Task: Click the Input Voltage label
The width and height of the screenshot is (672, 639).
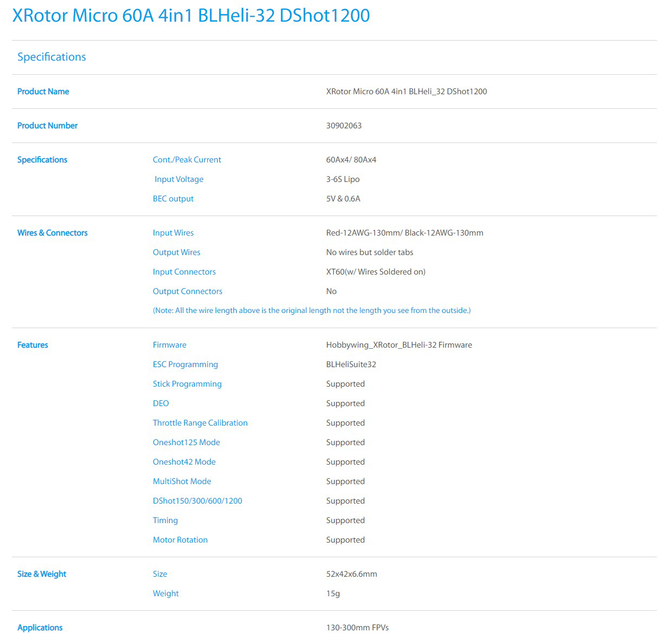Action: (x=179, y=179)
